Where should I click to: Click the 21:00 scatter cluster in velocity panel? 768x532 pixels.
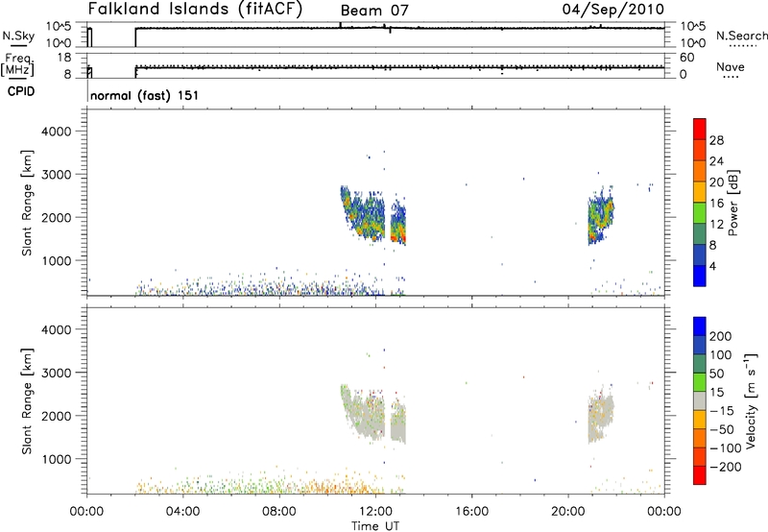[x=601, y=414]
